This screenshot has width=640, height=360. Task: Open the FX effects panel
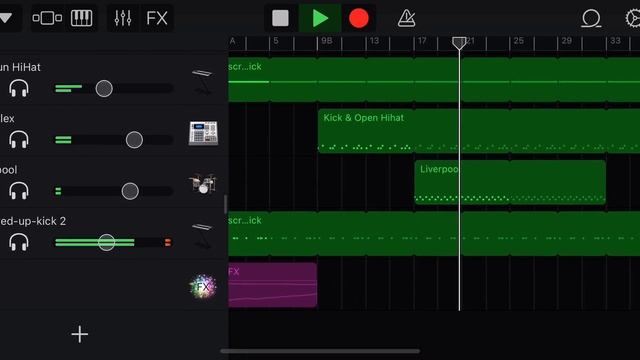click(x=157, y=18)
